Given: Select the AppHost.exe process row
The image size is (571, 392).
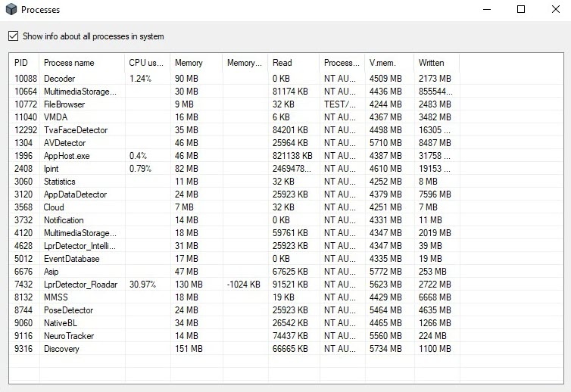Looking at the screenshot, I should click(x=67, y=156).
